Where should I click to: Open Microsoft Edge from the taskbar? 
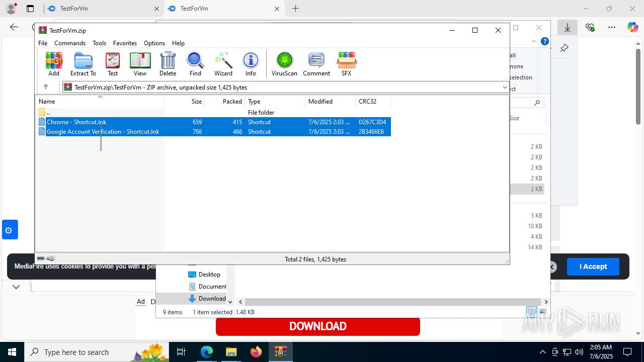207,352
